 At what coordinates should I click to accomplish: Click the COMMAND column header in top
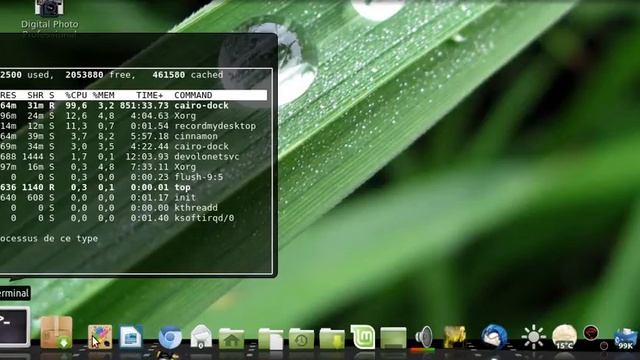(x=193, y=95)
